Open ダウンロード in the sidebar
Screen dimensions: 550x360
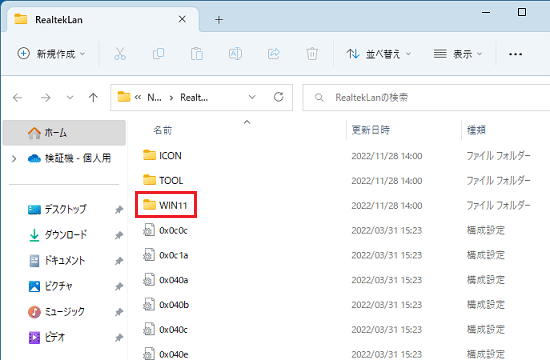click(x=58, y=235)
